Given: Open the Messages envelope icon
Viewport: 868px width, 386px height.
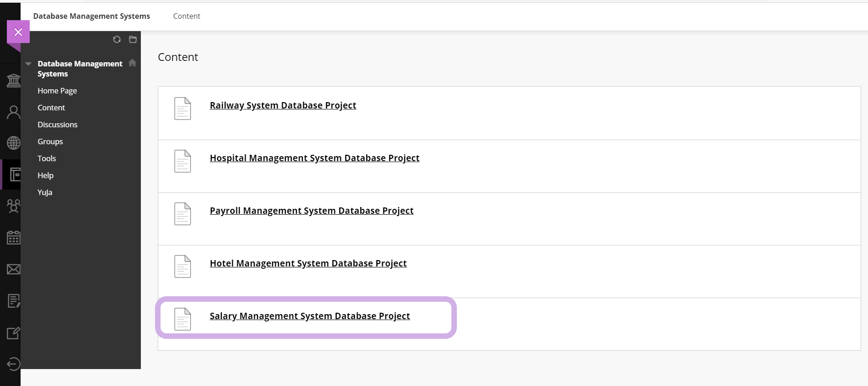Looking at the screenshot, I should pos(13,269).
